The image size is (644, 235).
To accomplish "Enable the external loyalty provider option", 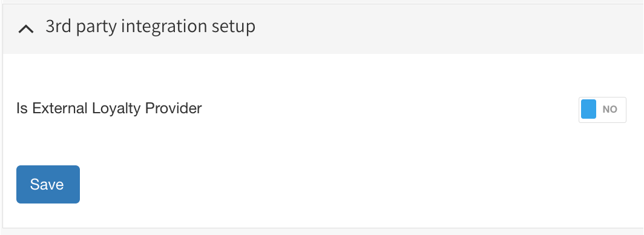I will point(602,110).
